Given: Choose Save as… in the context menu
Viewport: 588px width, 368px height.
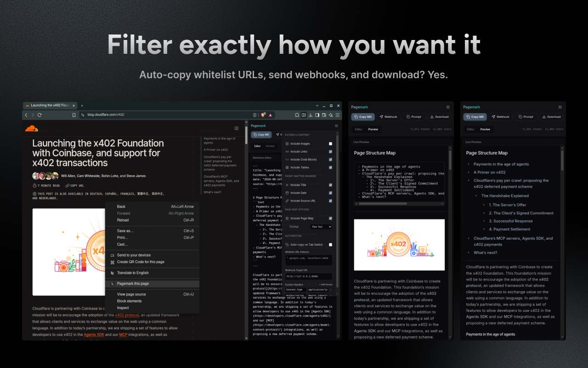Looking at the screenshot, I should (152, 231).
